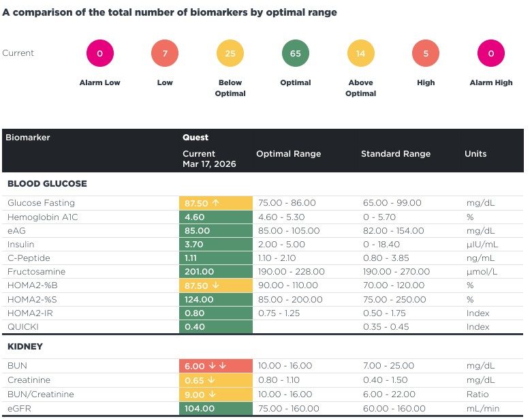Click the Fructosamine biomarker name
Image resolution: width=532 pixels, height=419 pixels.
pos(36,272)
